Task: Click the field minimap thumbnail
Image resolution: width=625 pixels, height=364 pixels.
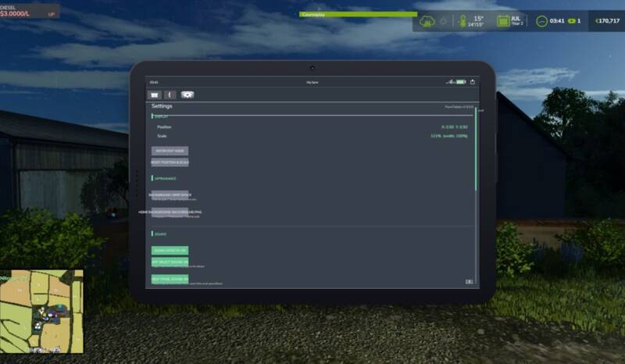Action: pyautogui.click(x=42, y=312)
